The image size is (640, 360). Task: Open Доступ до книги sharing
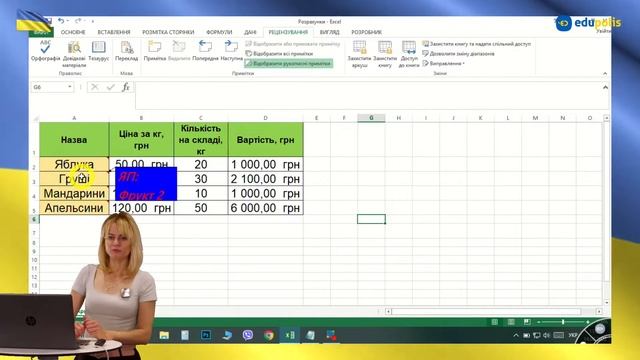tap(409, 53)
